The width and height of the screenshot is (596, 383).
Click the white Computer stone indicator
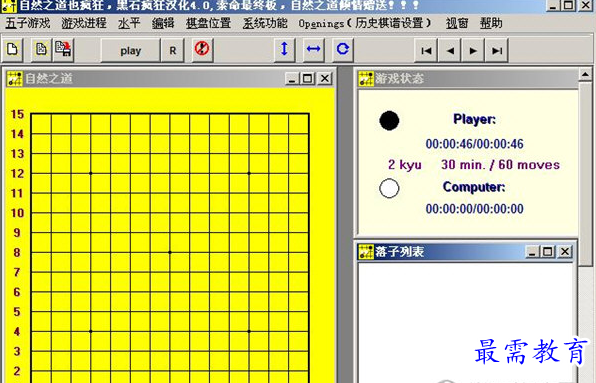(389, 188)
